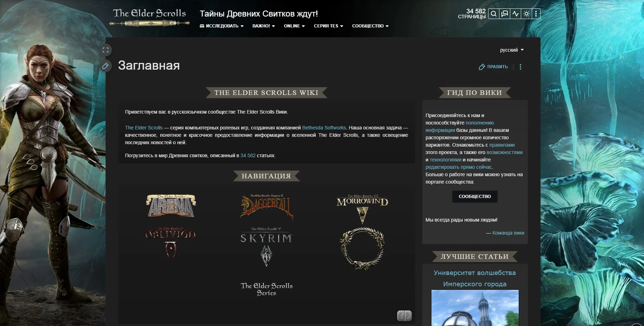Open the 'технологиями' link
644x326 pixels.
(446, 160)
